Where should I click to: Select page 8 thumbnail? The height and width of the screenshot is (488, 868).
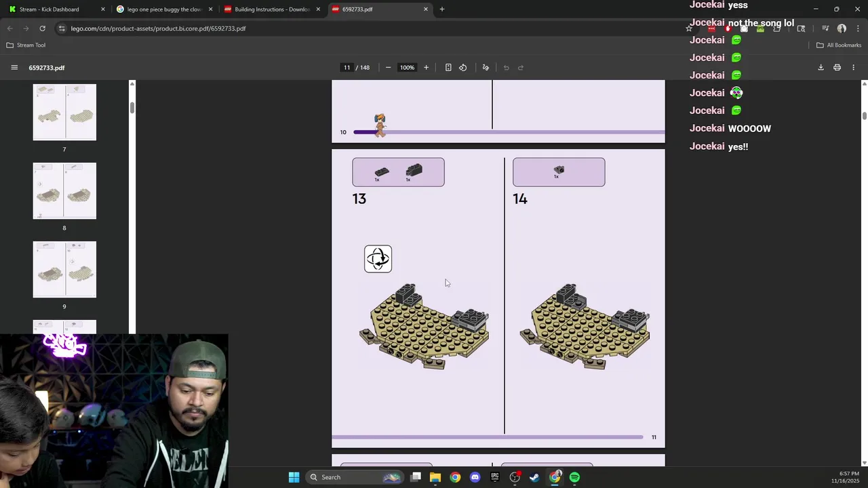tap(64, 191)
